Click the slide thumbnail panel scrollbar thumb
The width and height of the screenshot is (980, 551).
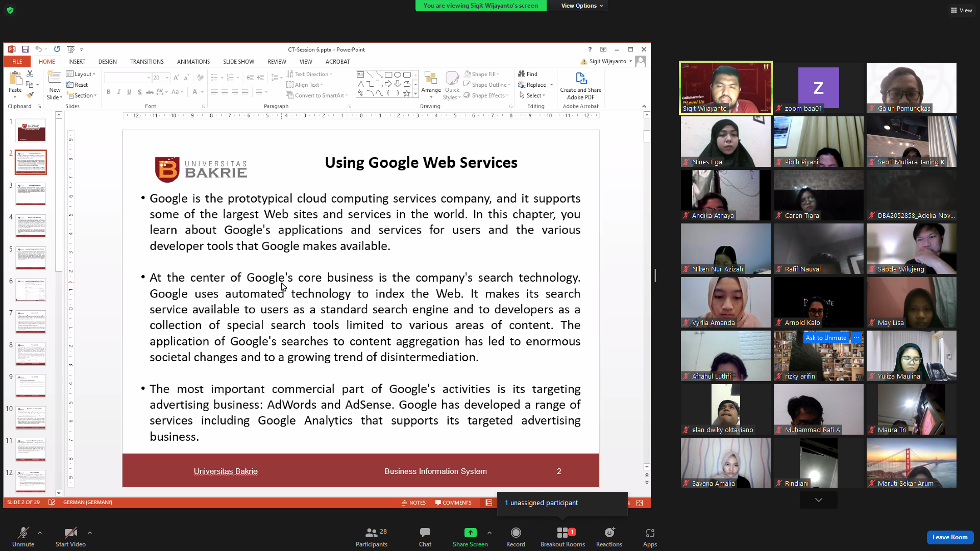pos(59,195)
